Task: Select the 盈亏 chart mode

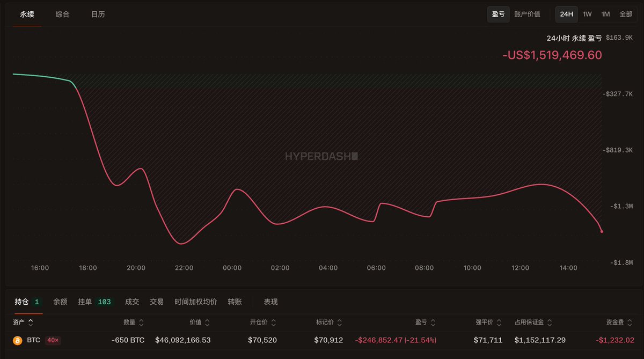Action: (x=499, y=14)
